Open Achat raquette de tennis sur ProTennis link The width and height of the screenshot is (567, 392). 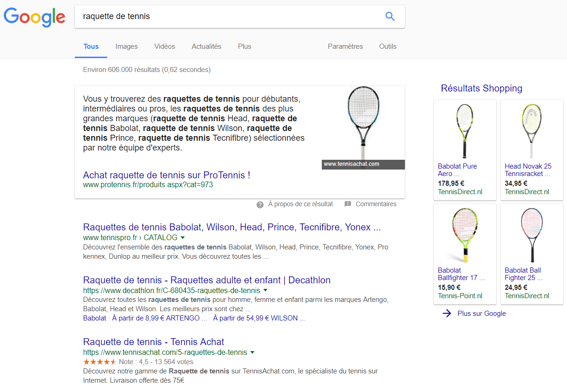click(167, 175)
